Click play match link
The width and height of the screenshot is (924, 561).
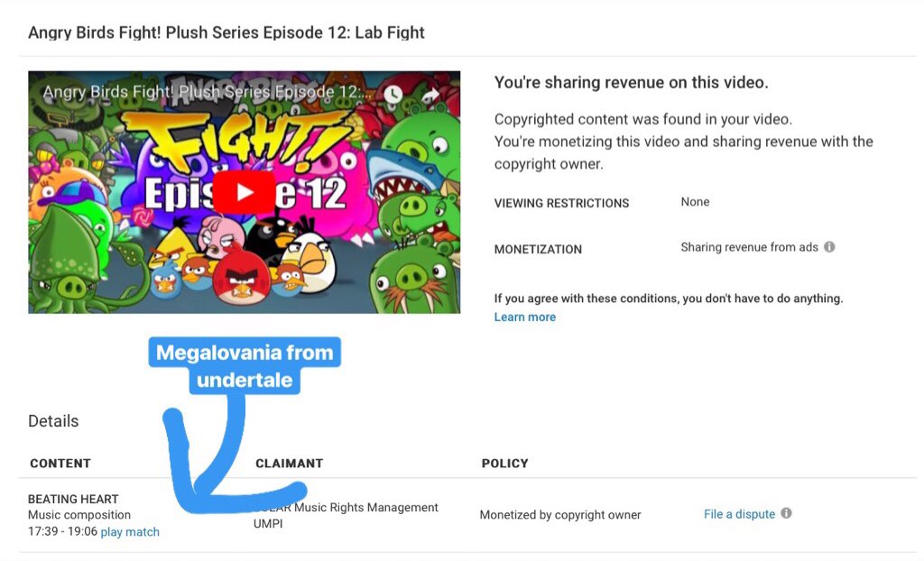point(130,531)
